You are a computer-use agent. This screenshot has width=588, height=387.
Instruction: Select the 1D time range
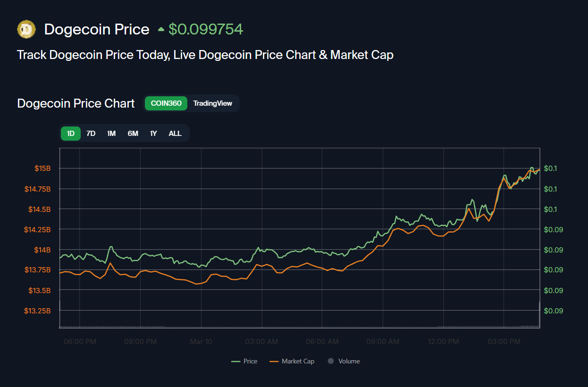(71, 134)
